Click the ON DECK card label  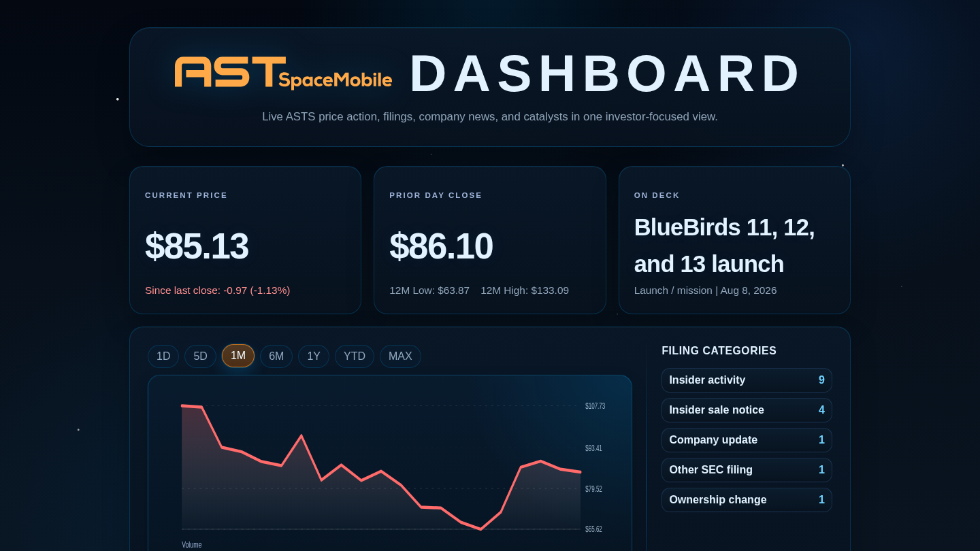(657, 195)
